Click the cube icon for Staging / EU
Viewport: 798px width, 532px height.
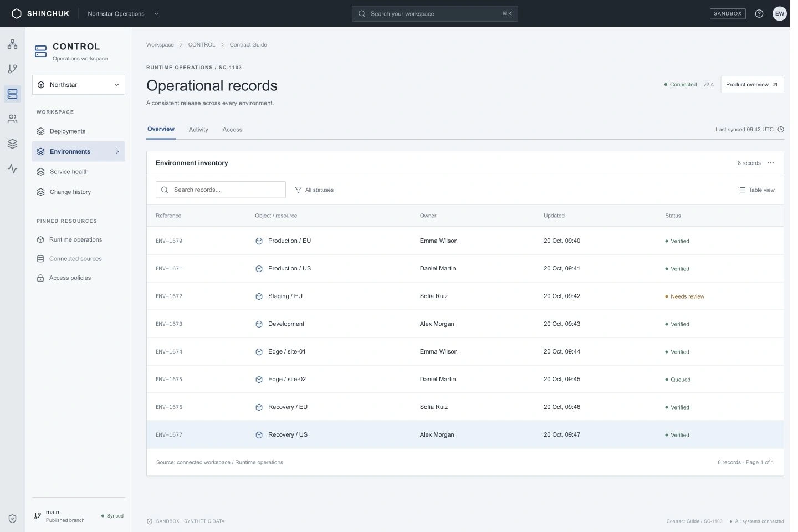pyautogui.click(x=259, y=296)
